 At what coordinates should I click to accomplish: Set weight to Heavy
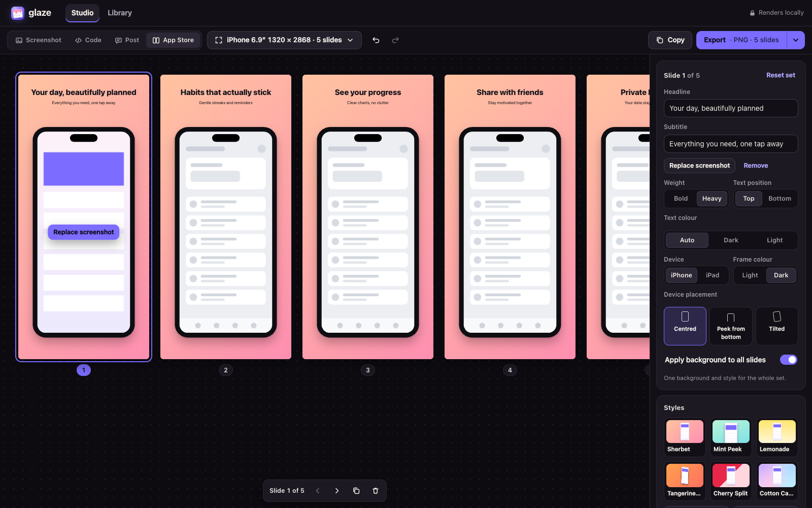712,199
